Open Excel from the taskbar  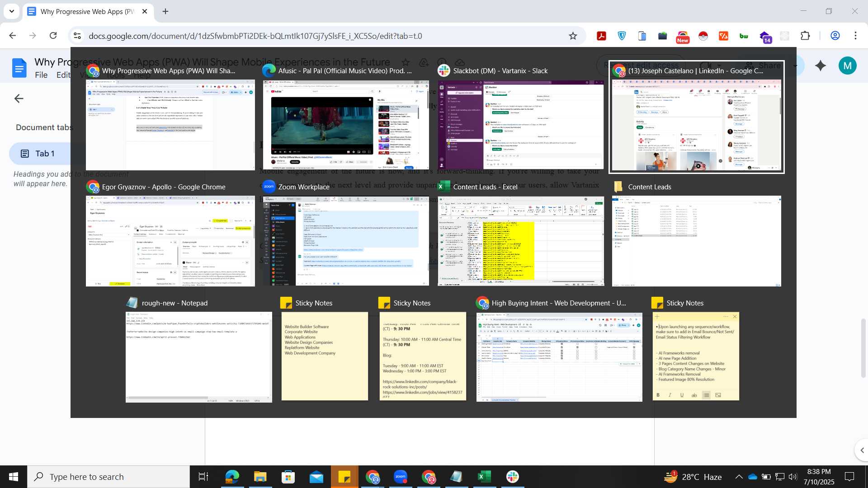485,477
